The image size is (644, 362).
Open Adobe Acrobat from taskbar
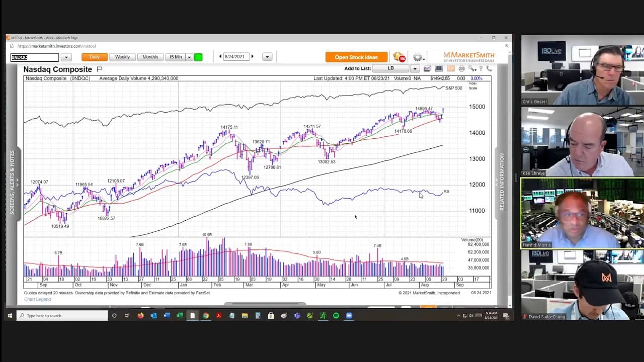pos(219,316)
